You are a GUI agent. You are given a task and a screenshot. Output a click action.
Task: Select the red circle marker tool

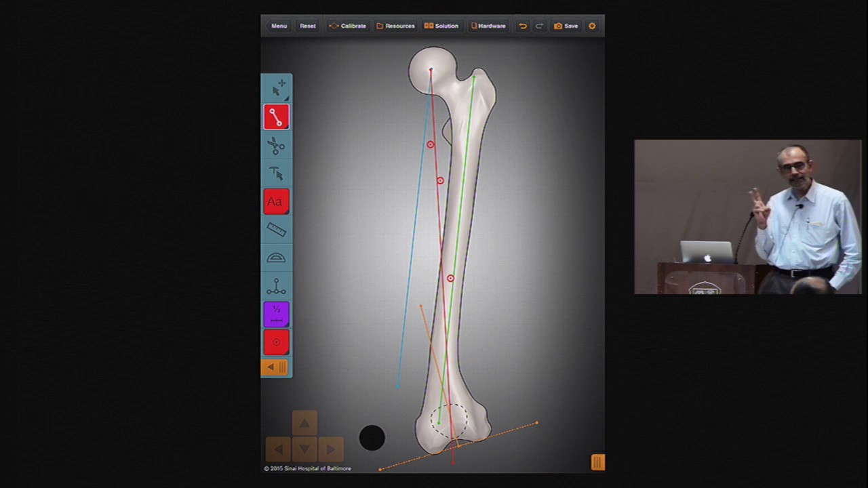277,342
